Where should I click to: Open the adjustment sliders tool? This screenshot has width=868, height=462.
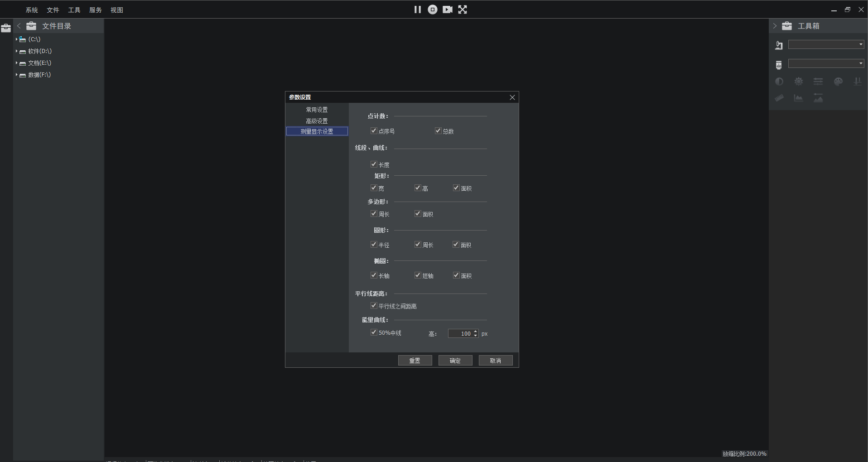pos(818,82)
